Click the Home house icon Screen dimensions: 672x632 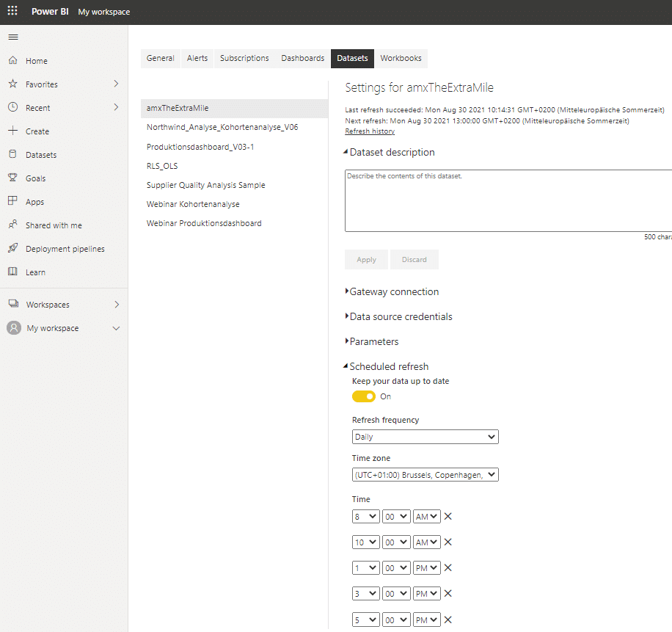click(x=13, y=60)
